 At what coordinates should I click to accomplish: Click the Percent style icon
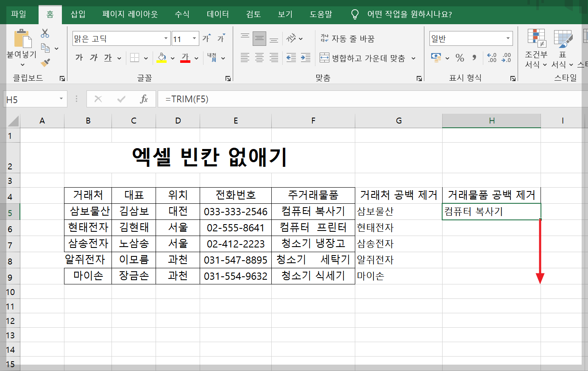pos(460,58)
